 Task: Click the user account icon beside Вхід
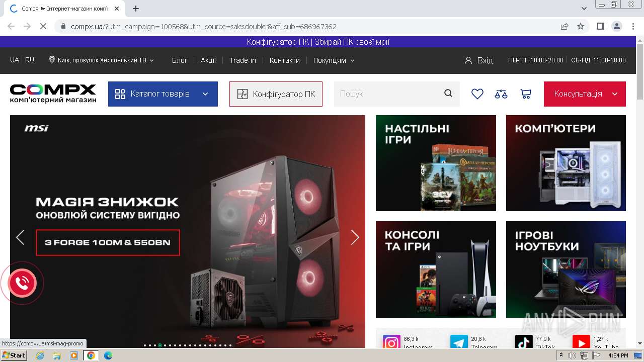(468, 60)
